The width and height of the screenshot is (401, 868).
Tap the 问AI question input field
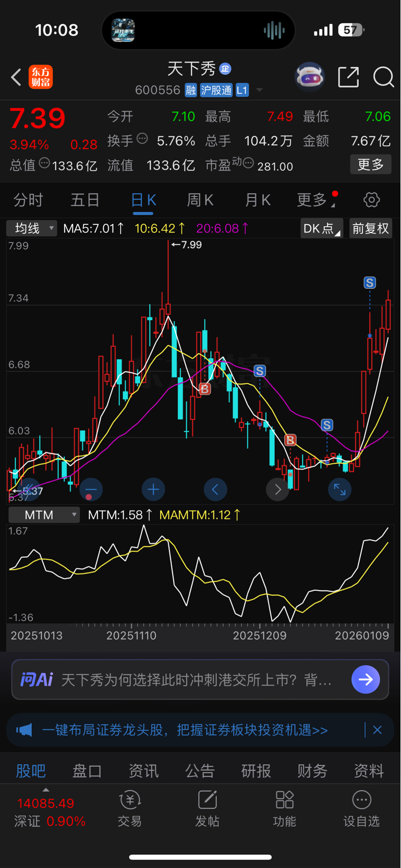(x=200, y=679)
